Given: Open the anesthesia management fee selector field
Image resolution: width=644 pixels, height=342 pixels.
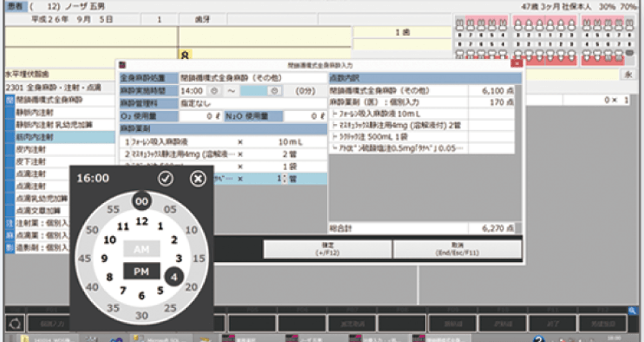Looking at the screenshot, I should coord(253,103).
